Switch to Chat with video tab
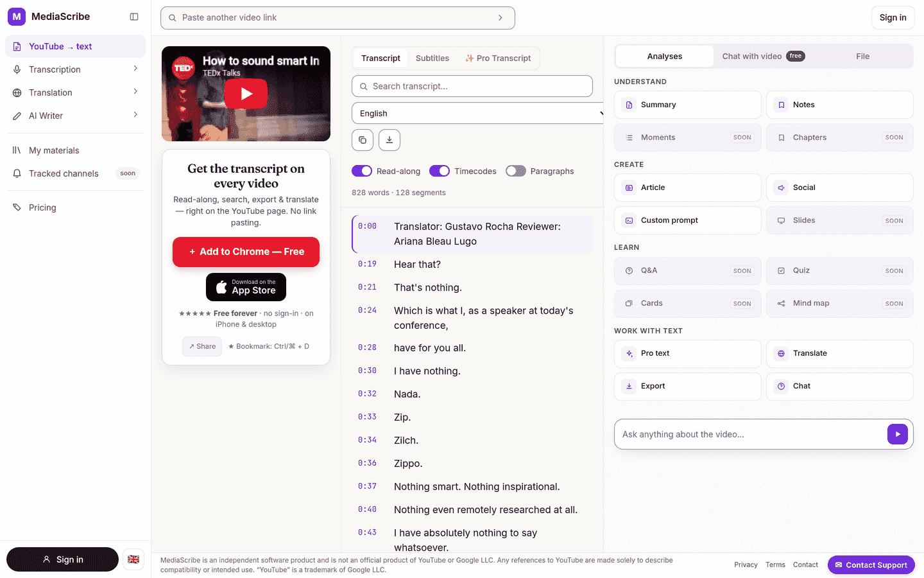 pyautogui.click(x=764, y=57)
